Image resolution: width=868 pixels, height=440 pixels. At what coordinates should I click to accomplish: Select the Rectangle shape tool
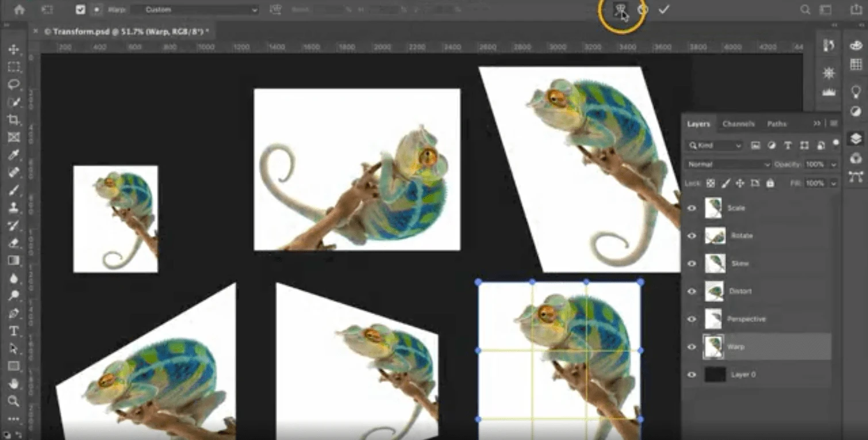14,366
